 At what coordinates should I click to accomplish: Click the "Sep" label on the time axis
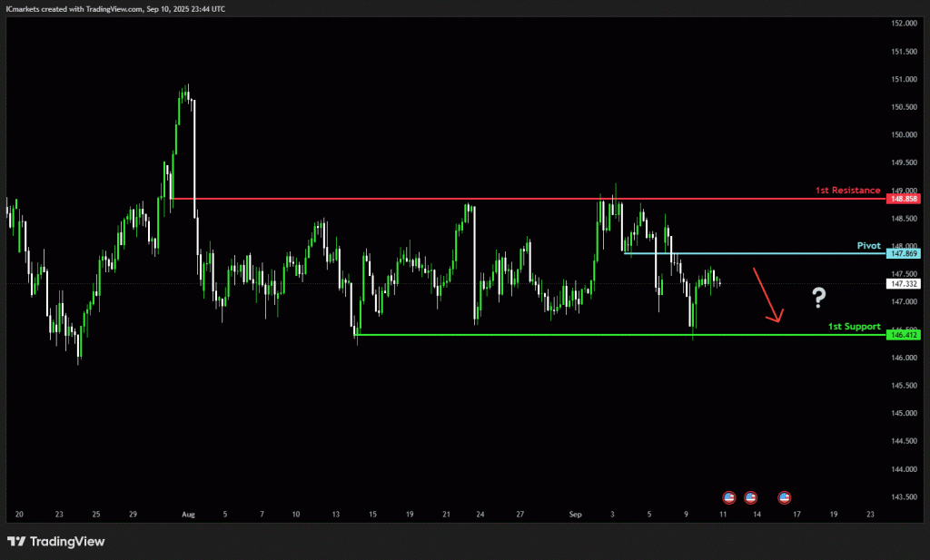pos(575,515)
